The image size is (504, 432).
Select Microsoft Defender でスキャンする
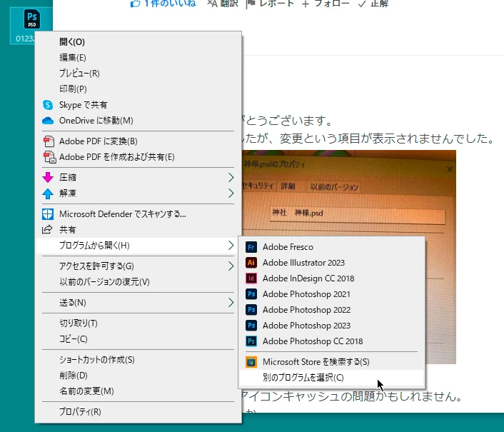(138, 214)
